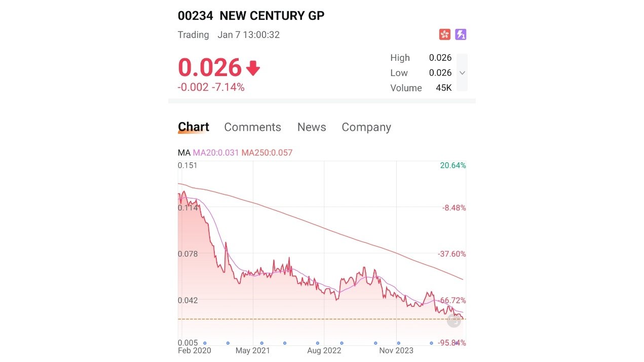The height and width of the screenshot is (362, 644).
Task: Click the Hong Kong market flag icon
Action: click(x=444, y=34)
